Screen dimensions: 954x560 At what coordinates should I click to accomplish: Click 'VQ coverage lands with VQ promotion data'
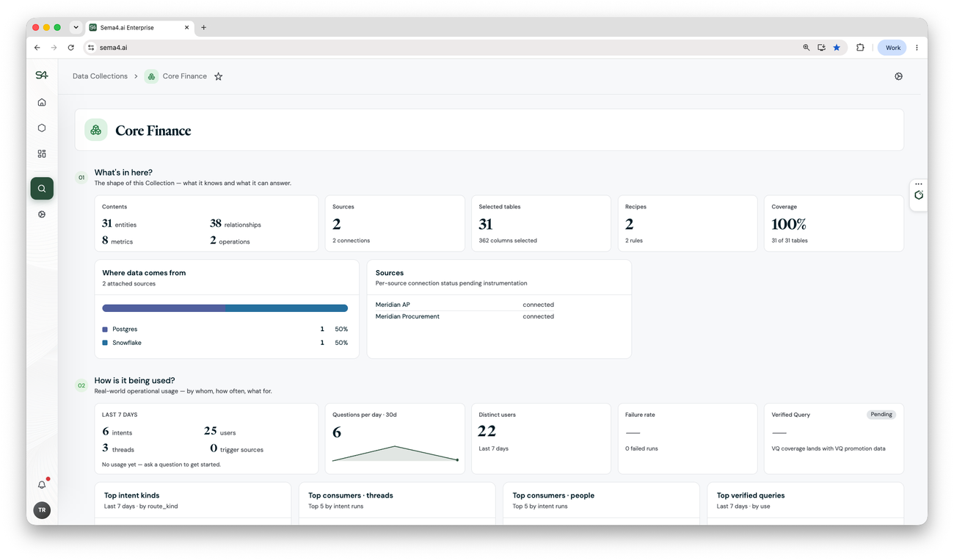click(829, 448)
